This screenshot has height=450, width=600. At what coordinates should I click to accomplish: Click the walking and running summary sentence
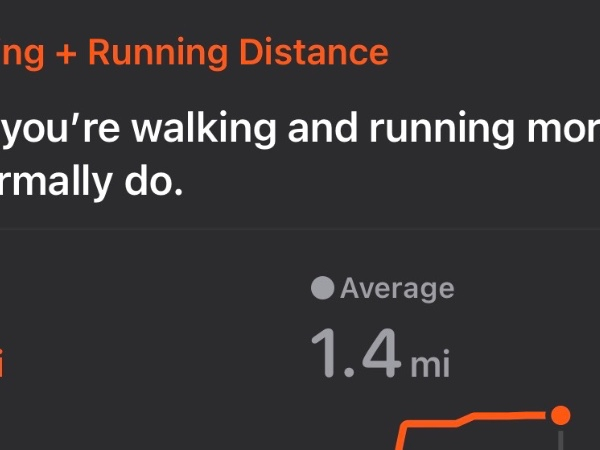300,132
